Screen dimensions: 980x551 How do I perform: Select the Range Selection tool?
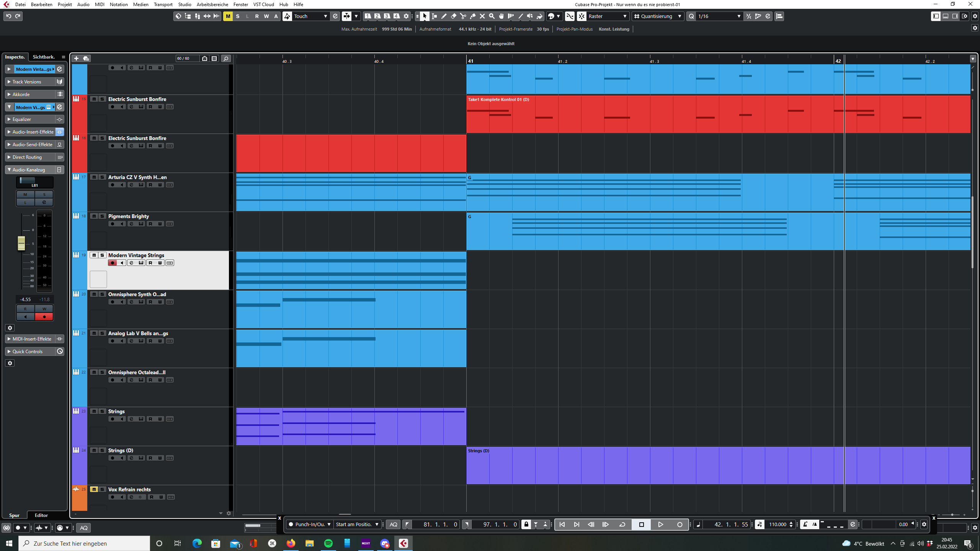coord(434,16)
